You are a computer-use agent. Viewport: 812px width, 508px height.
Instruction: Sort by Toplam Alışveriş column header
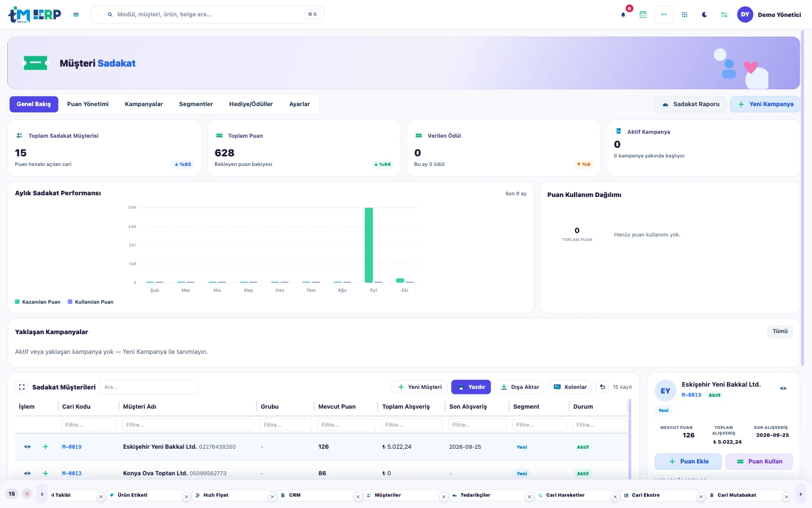coord(406,406)
